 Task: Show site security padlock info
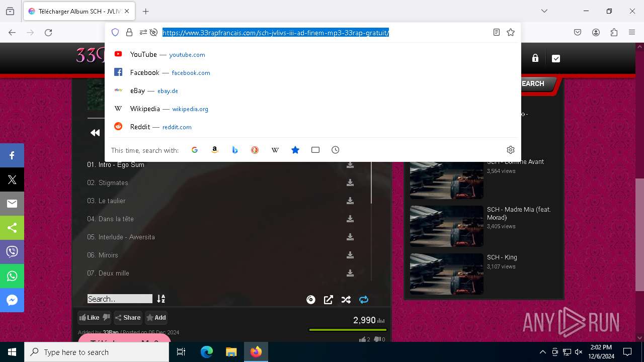129,32
